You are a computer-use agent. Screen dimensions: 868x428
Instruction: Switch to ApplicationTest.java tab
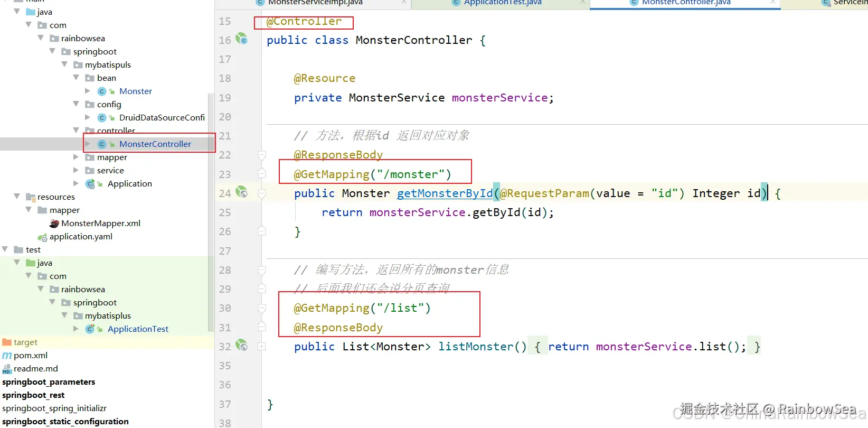click(x=503, y=3)
